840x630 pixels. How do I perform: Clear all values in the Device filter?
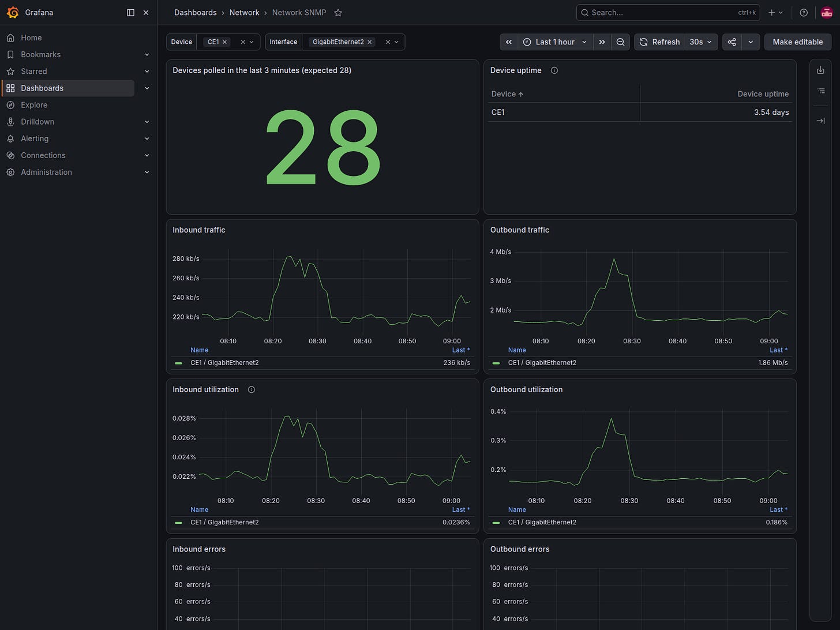point(243,42)
